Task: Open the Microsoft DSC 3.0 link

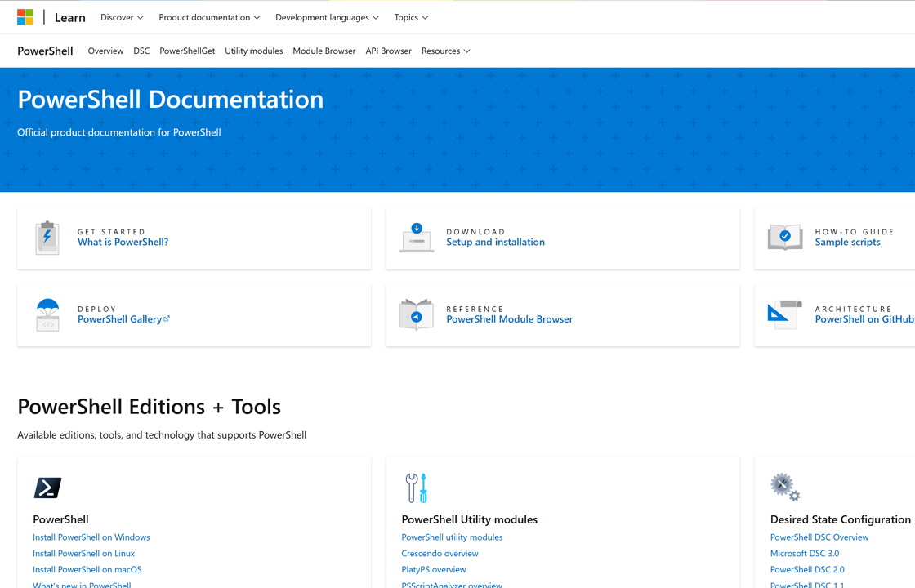Action: pos(805,554)
